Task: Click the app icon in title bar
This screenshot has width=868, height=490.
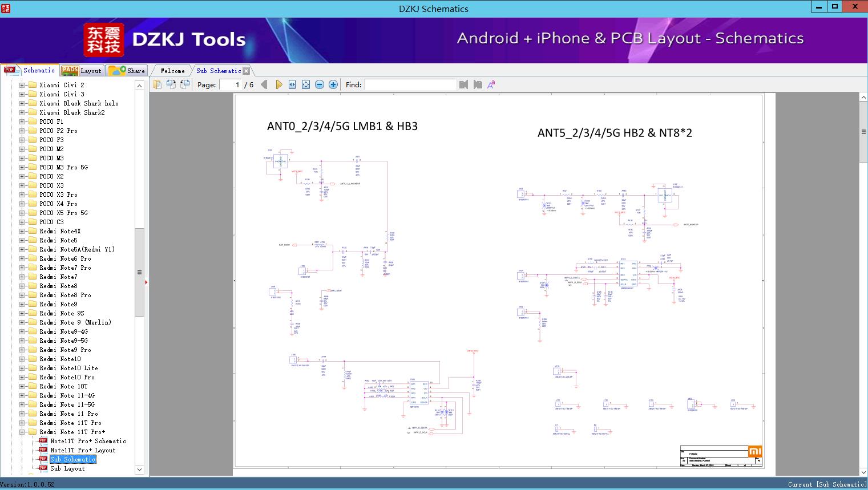Action: pyautogui.click(x=6, y=8)
